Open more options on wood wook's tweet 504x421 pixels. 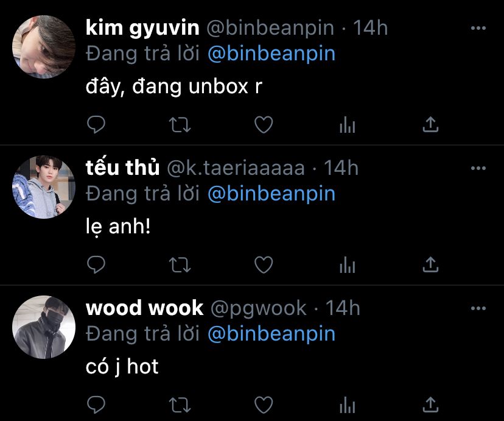478,308
